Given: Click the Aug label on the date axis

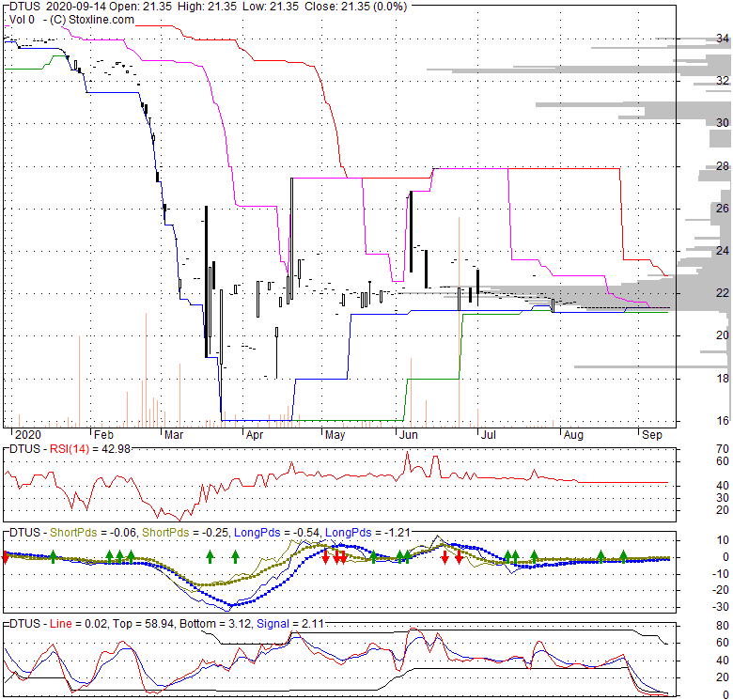Looking at the screenshot, I should point(573,435).
